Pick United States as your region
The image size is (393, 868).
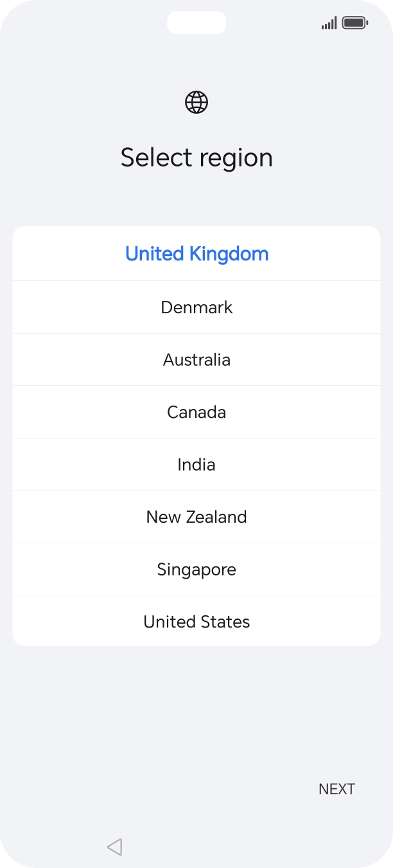click(197, 621)
